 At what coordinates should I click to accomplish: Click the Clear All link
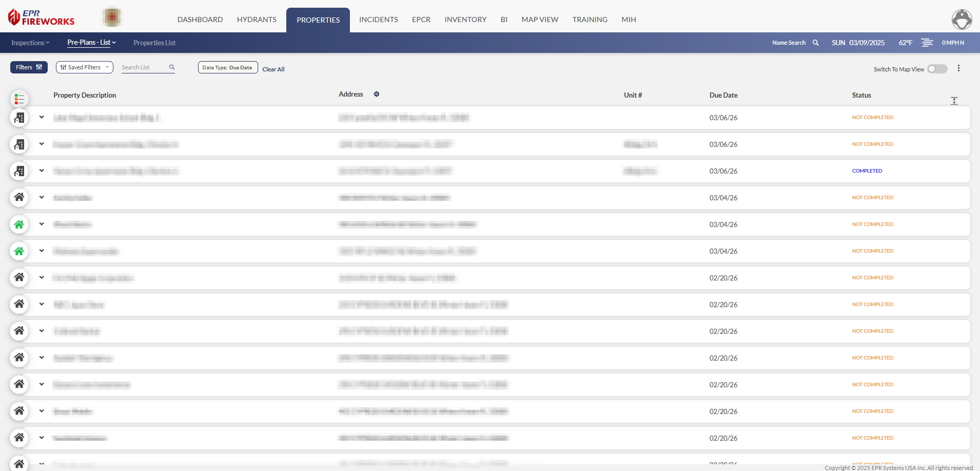point(273,69)
